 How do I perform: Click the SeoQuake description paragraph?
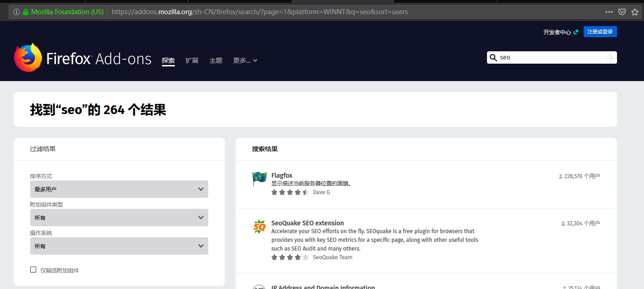tap(375, 240)
